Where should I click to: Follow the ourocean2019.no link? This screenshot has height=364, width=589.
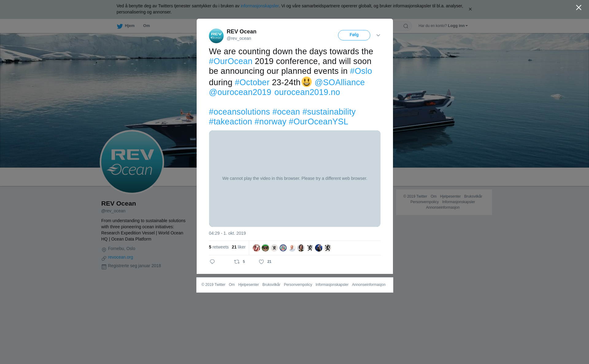coord(307,92)
